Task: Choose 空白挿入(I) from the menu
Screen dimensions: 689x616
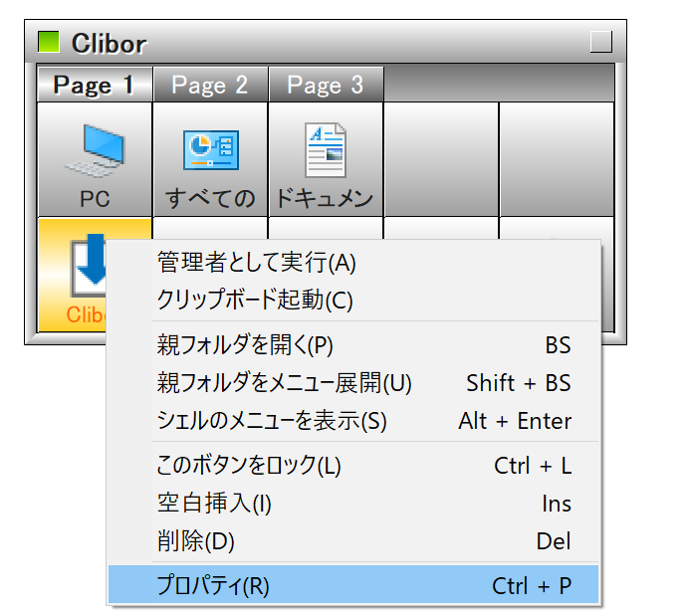Action: coord(353,504)
